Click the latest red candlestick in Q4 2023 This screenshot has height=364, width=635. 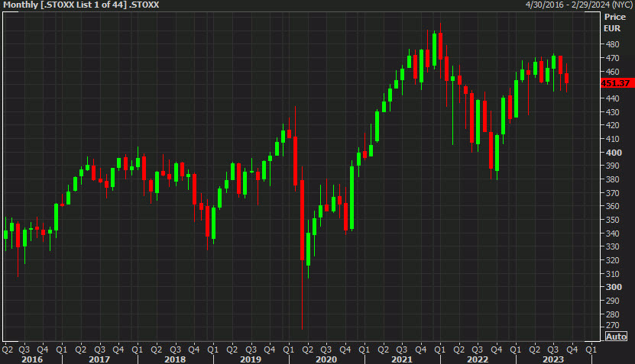[566, 78]
